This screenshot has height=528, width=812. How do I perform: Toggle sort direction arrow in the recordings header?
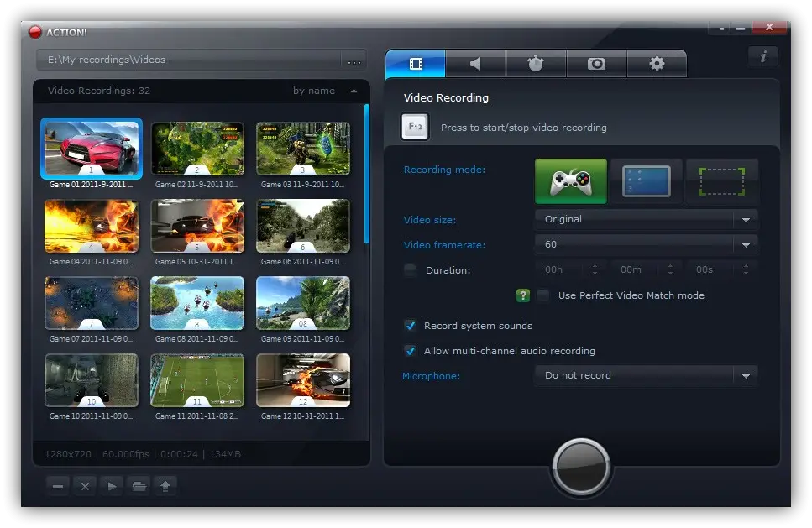pos(354,91)
